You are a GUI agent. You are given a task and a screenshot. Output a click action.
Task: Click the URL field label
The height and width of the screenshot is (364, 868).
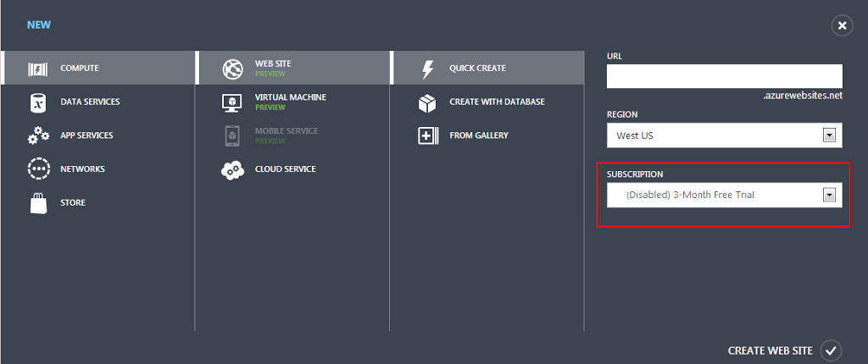click(x=615, y=57)
